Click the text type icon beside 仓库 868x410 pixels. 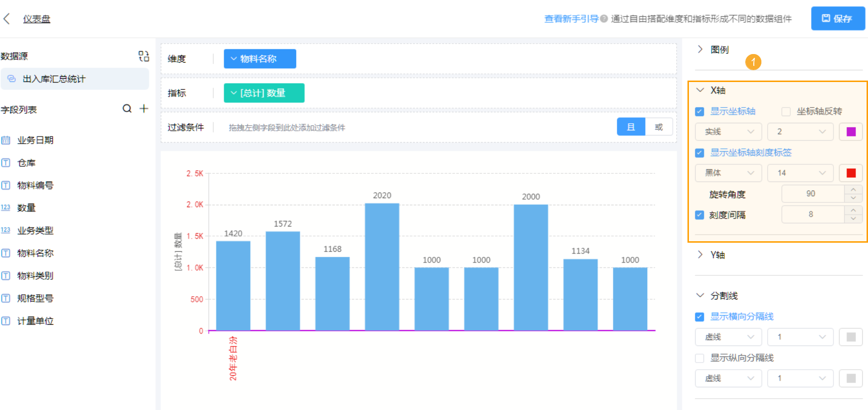(6, 163)
